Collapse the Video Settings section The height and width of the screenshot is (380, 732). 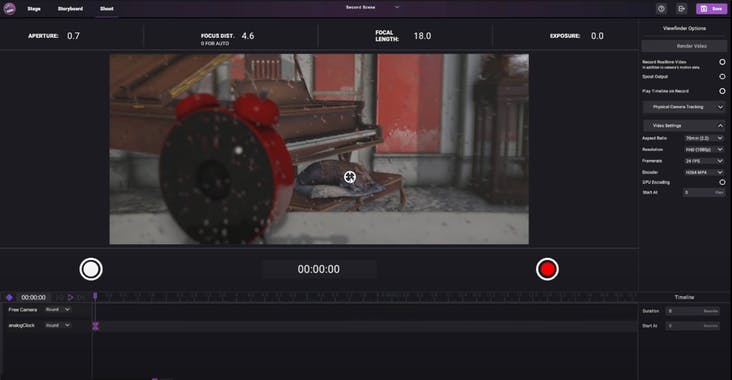click(684, 126)
